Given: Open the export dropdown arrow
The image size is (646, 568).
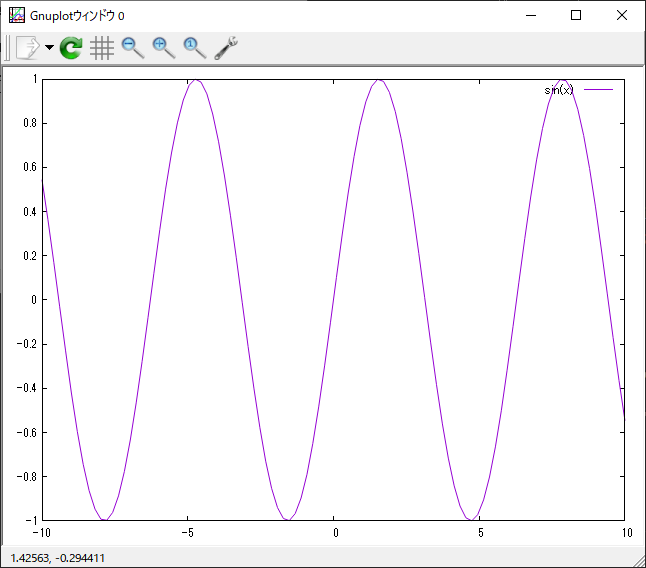Looking at the screenshot, I should coord(49,48).
